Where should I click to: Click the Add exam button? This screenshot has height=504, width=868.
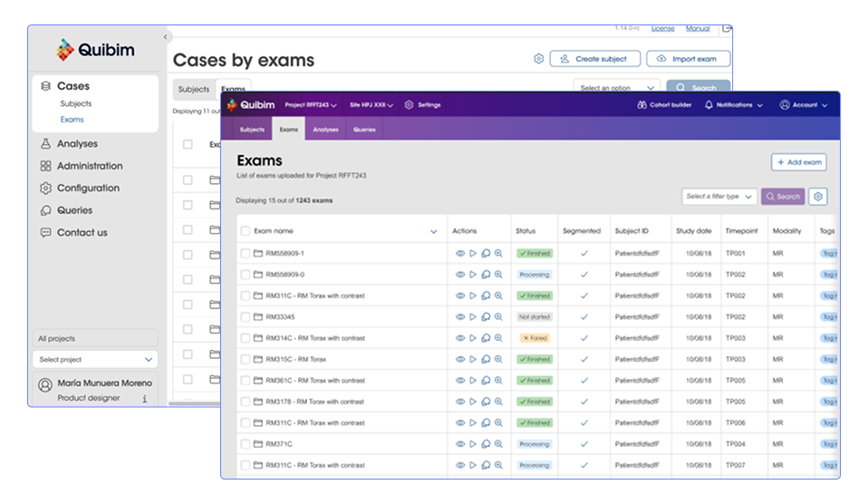[798, 162]
